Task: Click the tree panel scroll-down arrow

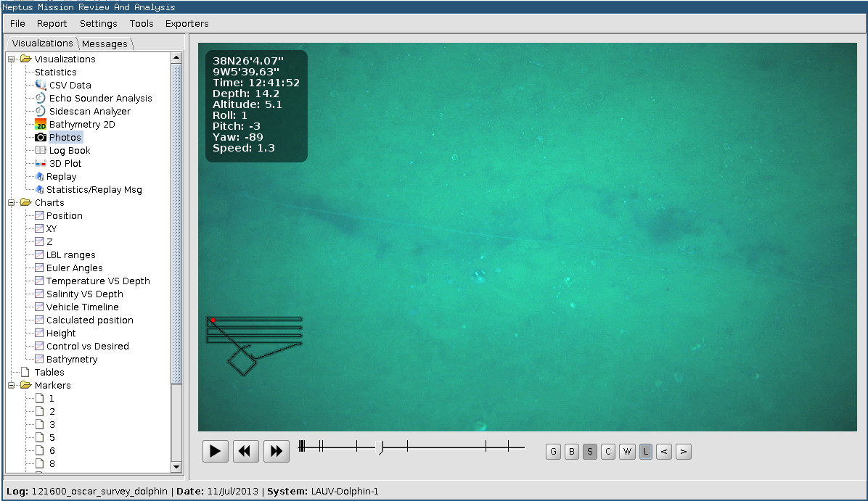Action: click(x=176, y=467)
